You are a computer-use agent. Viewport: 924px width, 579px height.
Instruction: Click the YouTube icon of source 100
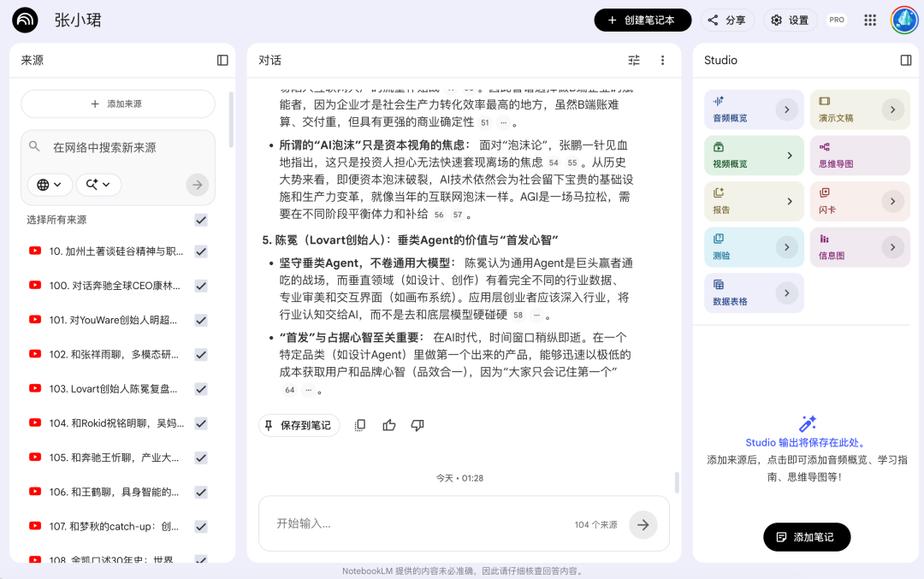35,285
